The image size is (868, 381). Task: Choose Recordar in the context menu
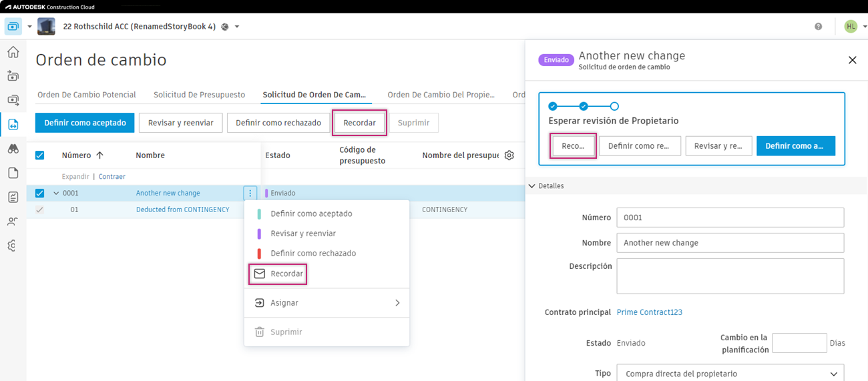(327, 274)
